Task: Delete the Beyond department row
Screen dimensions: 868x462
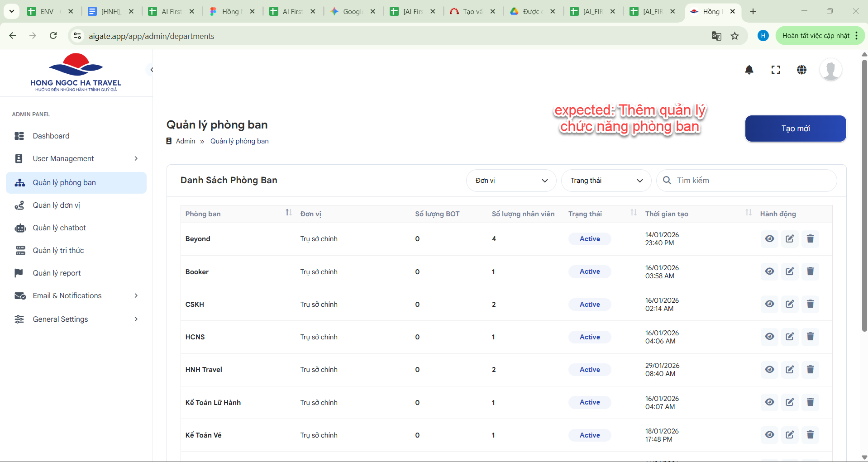Action: (x=810, y=239)
